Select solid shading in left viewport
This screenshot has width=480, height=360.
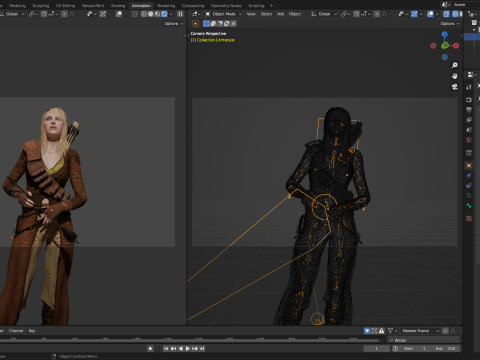[x=150, y=14]
